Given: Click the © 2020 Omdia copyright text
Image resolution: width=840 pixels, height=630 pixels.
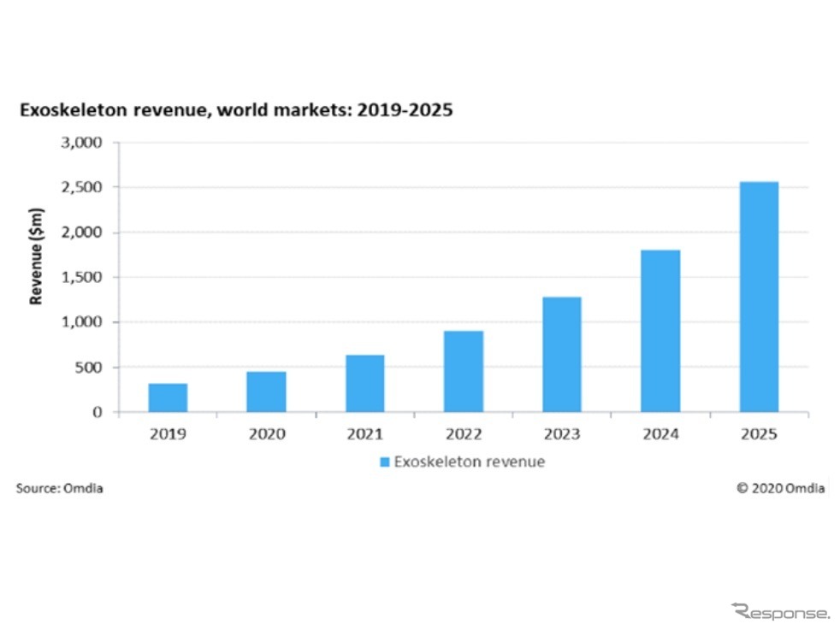Looking at the screenshot, I should [780, 489].
